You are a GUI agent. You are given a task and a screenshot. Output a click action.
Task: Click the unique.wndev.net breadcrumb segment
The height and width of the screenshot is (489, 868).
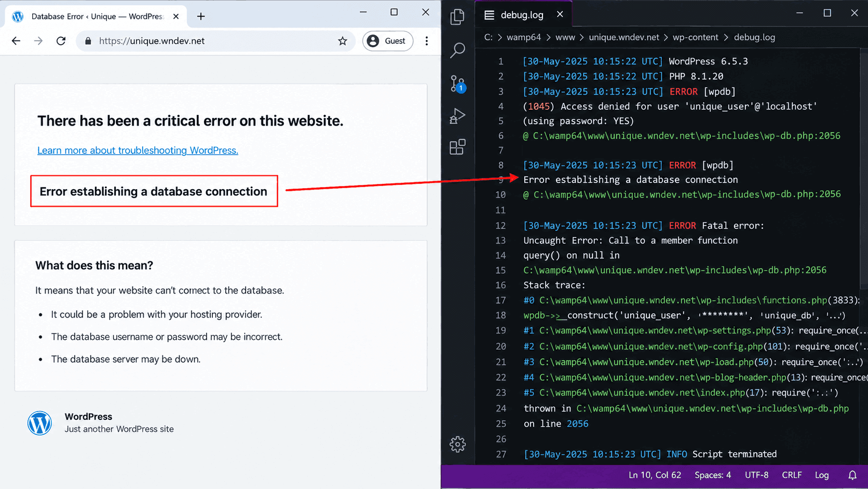click(x=624, y=37)
